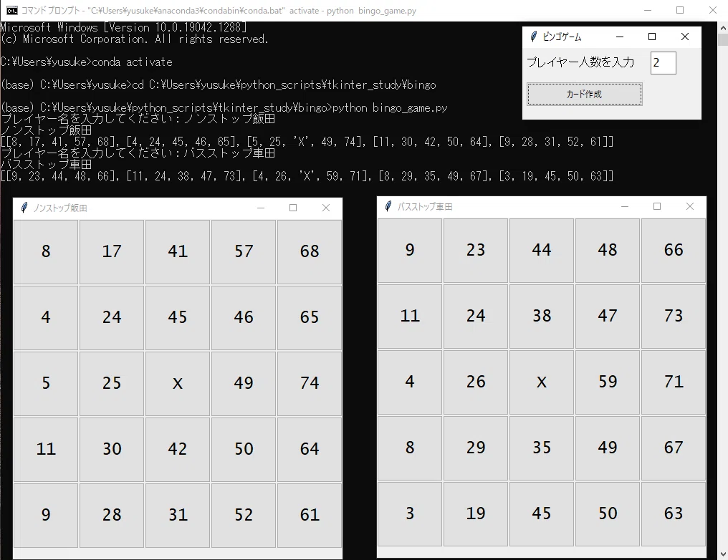728x560 pixels.
Task: Choose 67 on バスストップ車田 card
Action: [x=674, y=448]
